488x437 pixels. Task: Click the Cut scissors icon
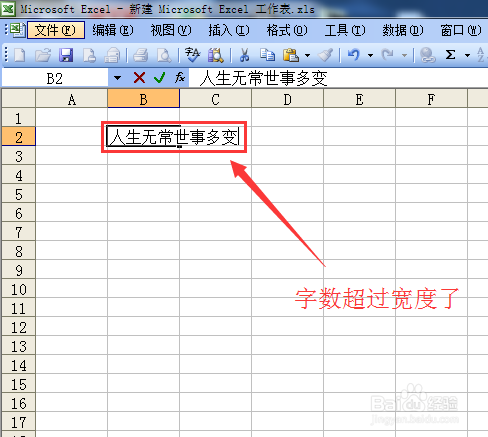click(x=244, y=55)
